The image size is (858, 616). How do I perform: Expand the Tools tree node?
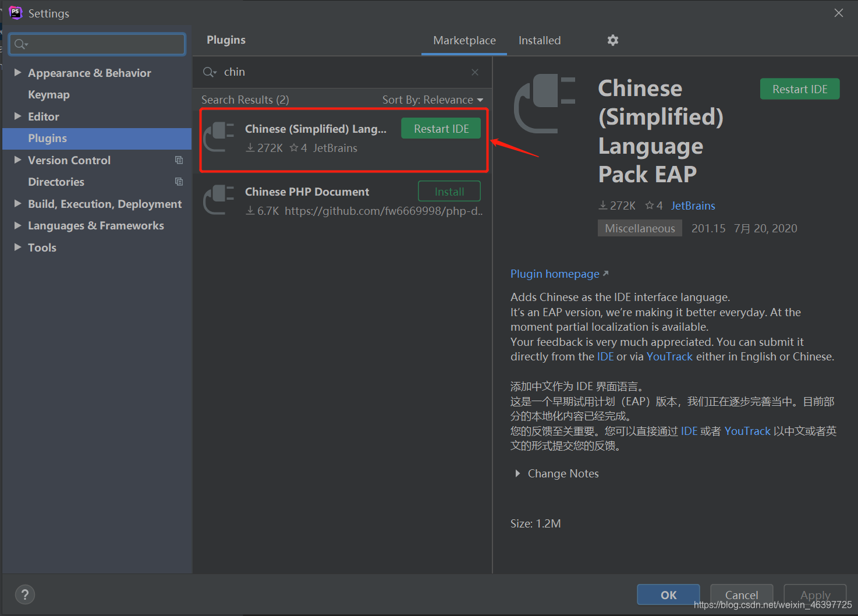[17, 247]
